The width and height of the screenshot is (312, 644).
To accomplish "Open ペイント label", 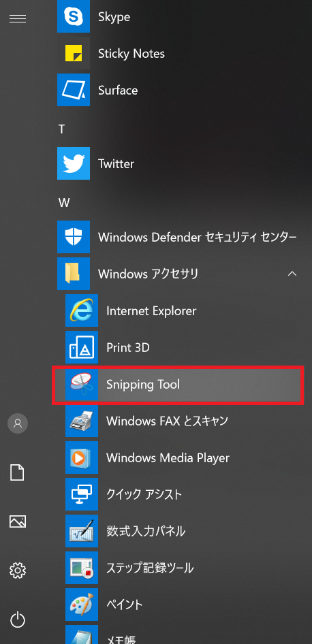I will click(x=125, y=605).
